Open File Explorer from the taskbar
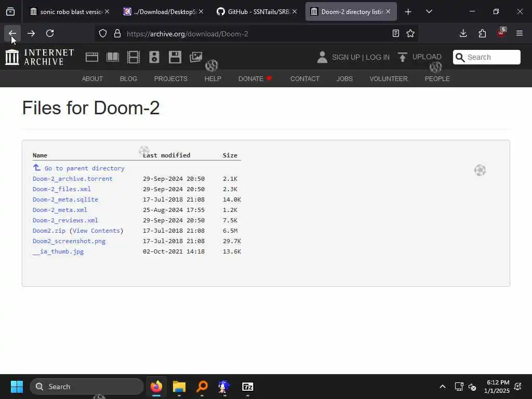The image size is (532, 399). click(179, 387)
